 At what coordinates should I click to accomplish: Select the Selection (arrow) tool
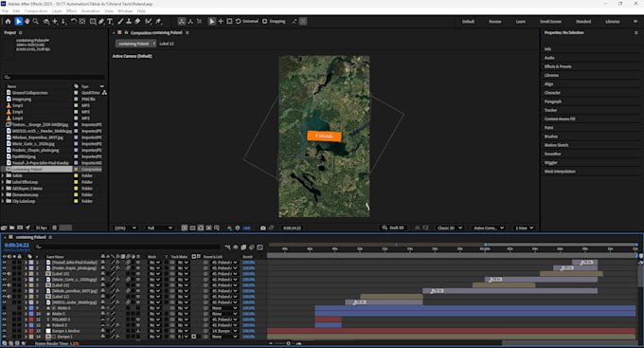(x=18, y=22)
